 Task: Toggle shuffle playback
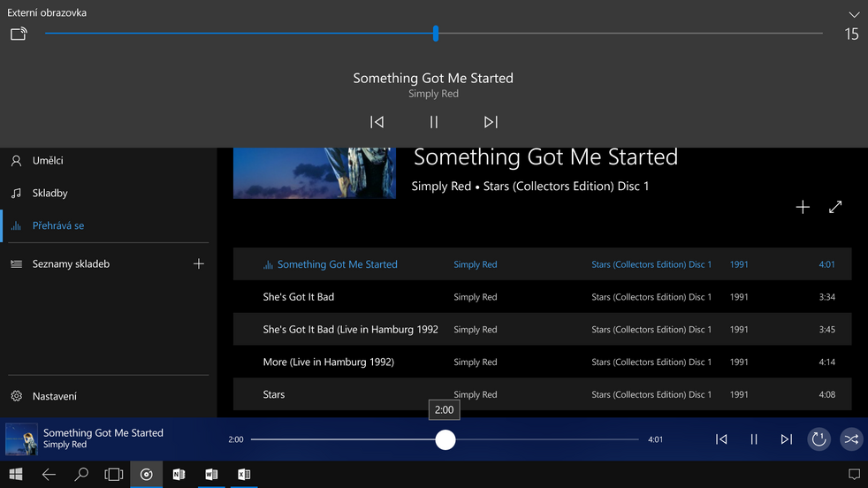point(851,439)
